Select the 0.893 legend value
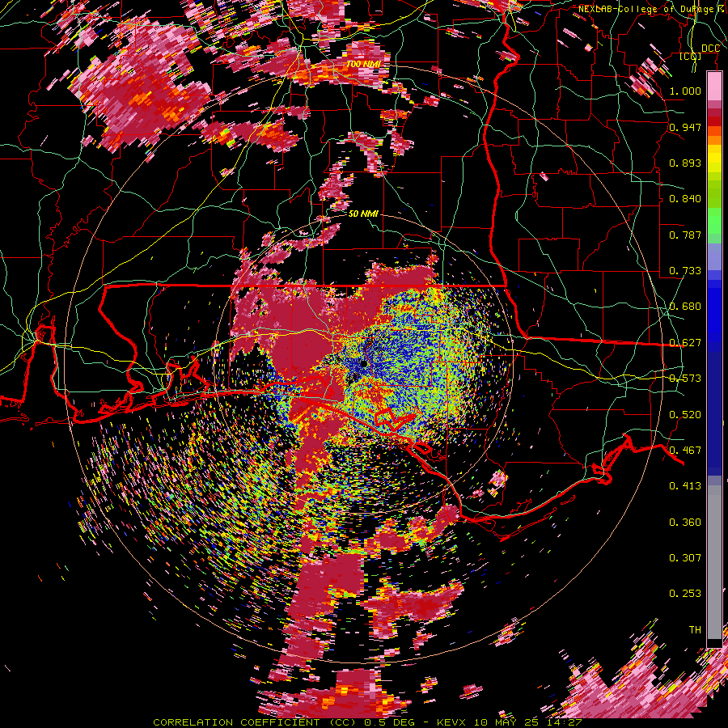The height and width of the screenshot is (728, 728). (x=685, y=163)
